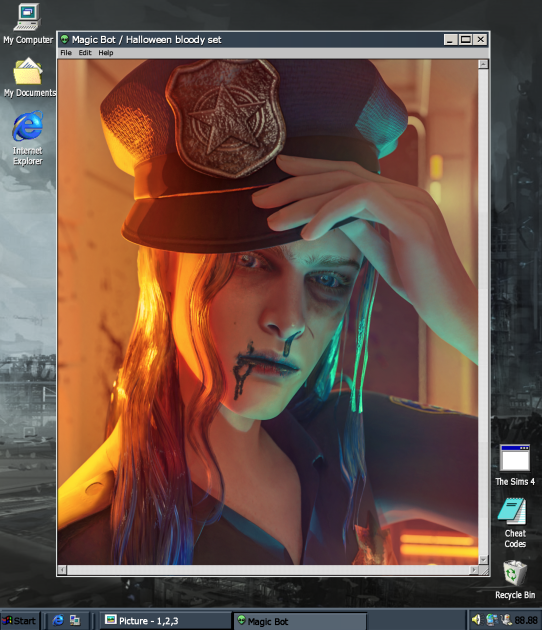Click the Start button

click(20, 621)
